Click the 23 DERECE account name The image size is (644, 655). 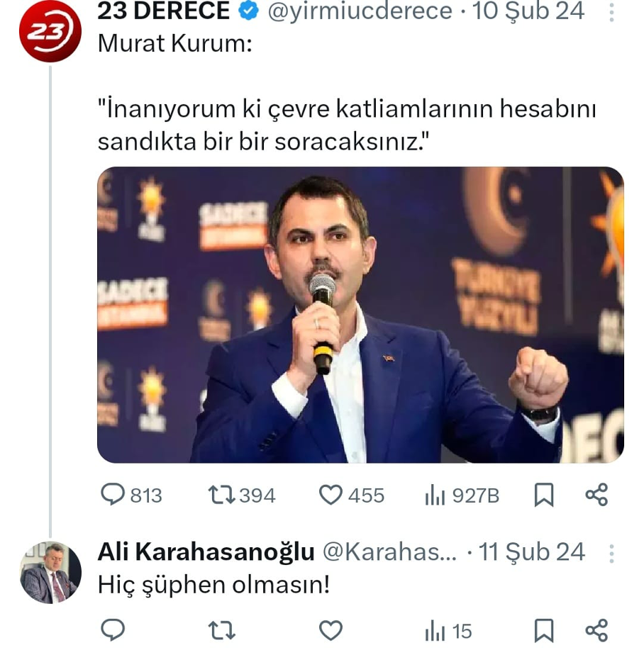(x=163, y=11)
